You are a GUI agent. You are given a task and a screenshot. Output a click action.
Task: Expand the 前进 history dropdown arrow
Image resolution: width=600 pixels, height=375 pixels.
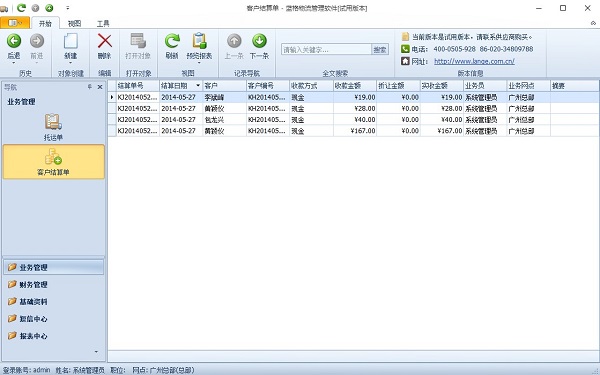[37, 63]
